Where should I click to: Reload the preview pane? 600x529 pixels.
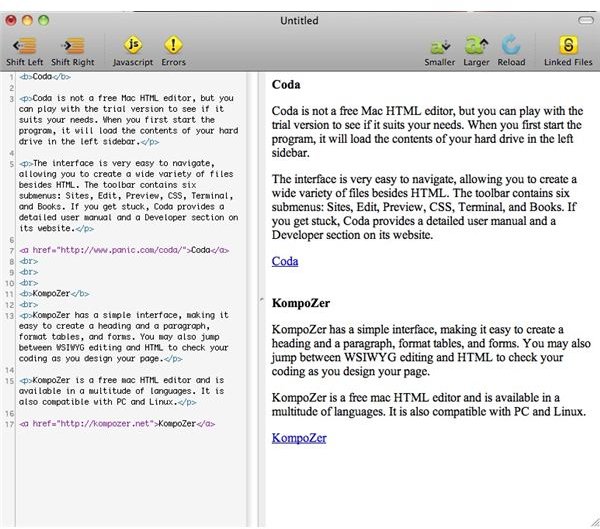point(511,45)
